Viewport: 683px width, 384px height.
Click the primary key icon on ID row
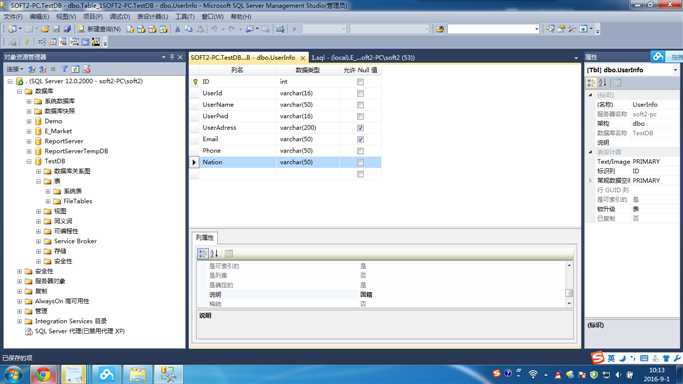point(195,81)
